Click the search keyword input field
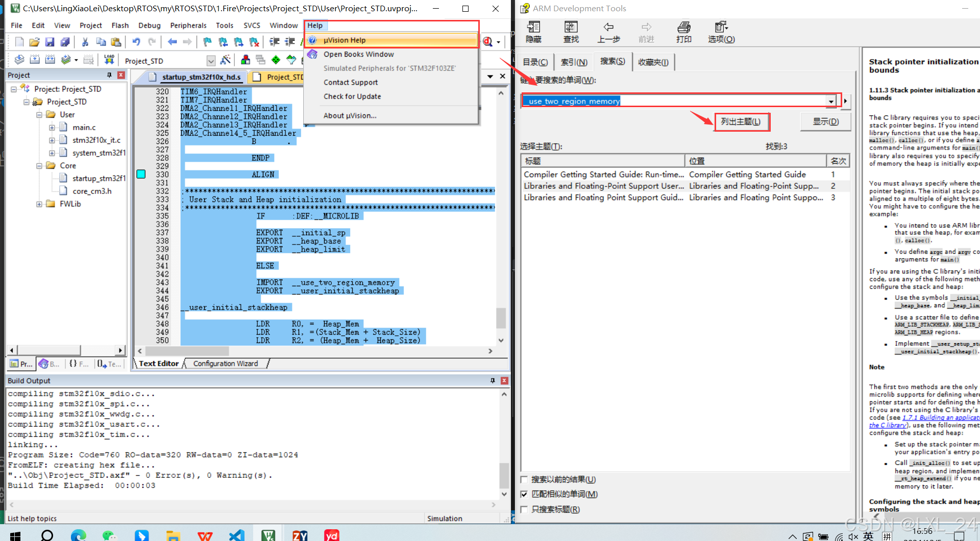 tap(675, 101)
